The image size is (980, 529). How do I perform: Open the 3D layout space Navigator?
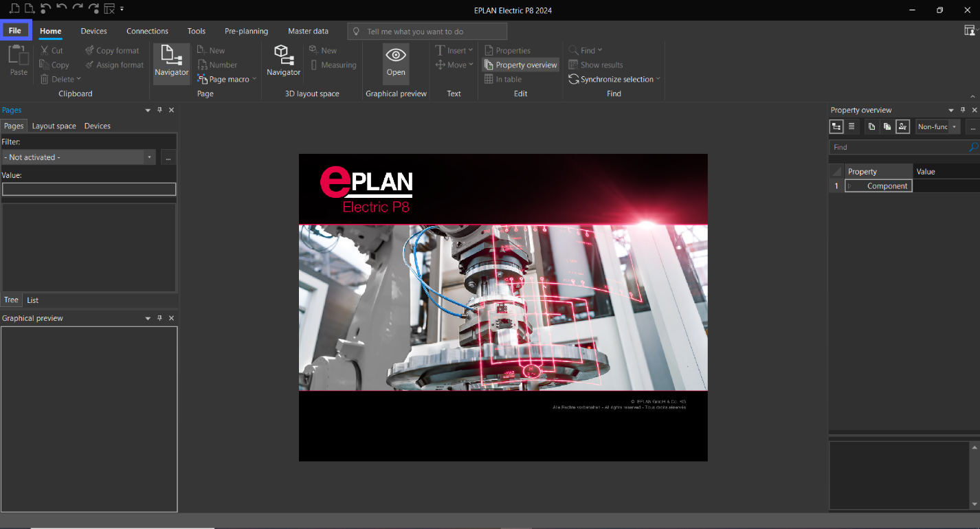tap(283, 63)
